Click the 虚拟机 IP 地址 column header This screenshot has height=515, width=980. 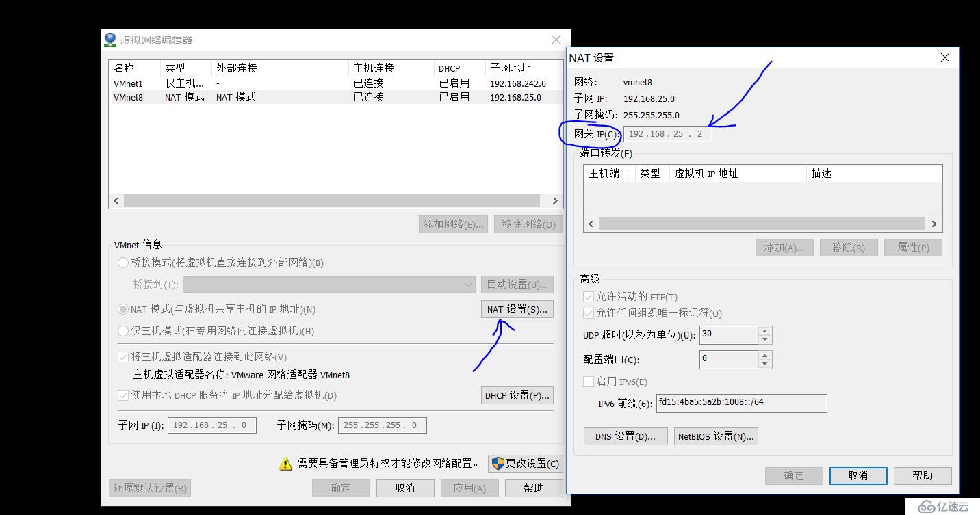[x=737, y=174]
